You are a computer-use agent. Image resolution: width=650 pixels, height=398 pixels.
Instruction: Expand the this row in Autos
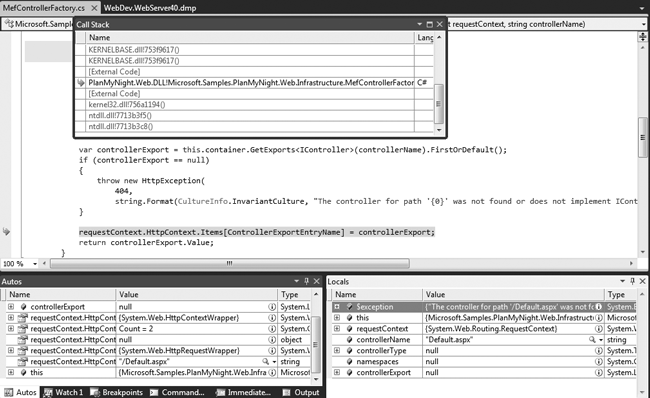pyautogui.click(x=11, y=372)
